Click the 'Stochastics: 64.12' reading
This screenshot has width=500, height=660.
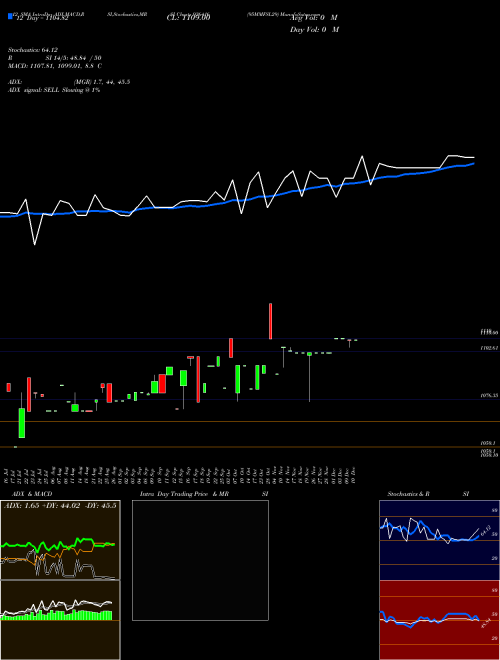[33, 50]
